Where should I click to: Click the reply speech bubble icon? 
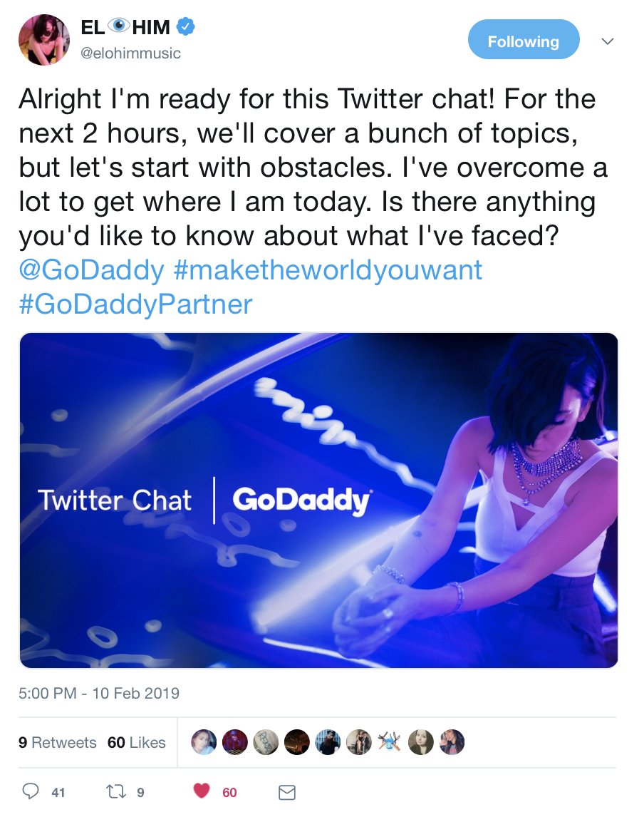coord(31,791)
